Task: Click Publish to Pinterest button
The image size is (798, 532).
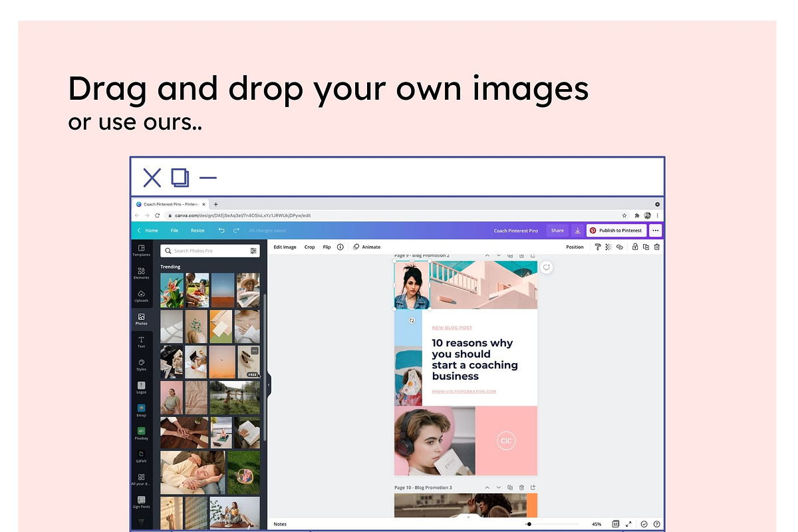Action: pos(616,231)
